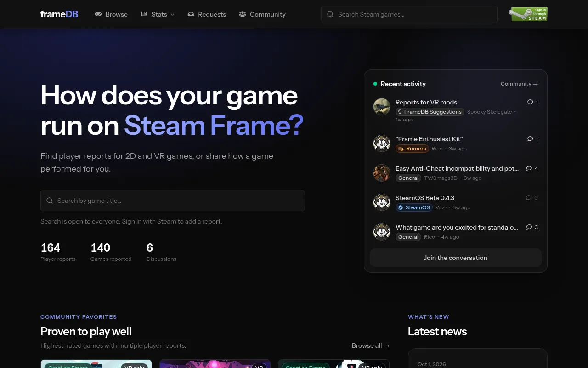Click Rico's avatar on standalone games post
588x368 pixels.
point(382,232)
